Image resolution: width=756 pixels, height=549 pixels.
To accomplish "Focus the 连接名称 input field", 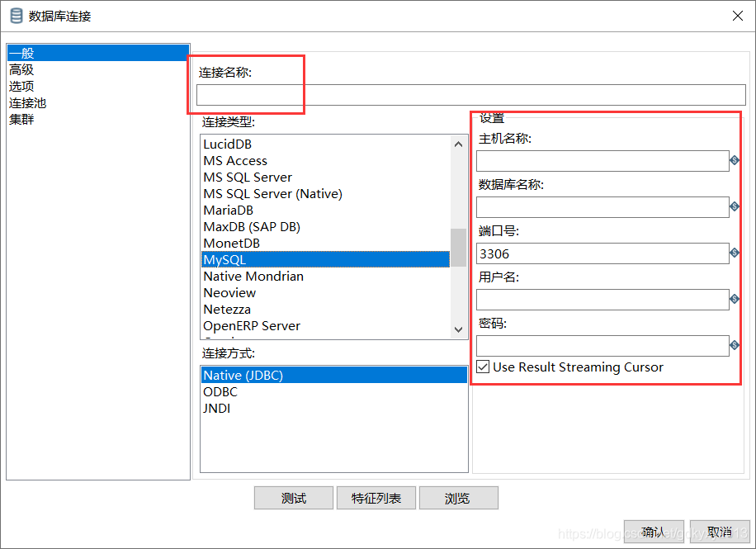I will [471, 95].
